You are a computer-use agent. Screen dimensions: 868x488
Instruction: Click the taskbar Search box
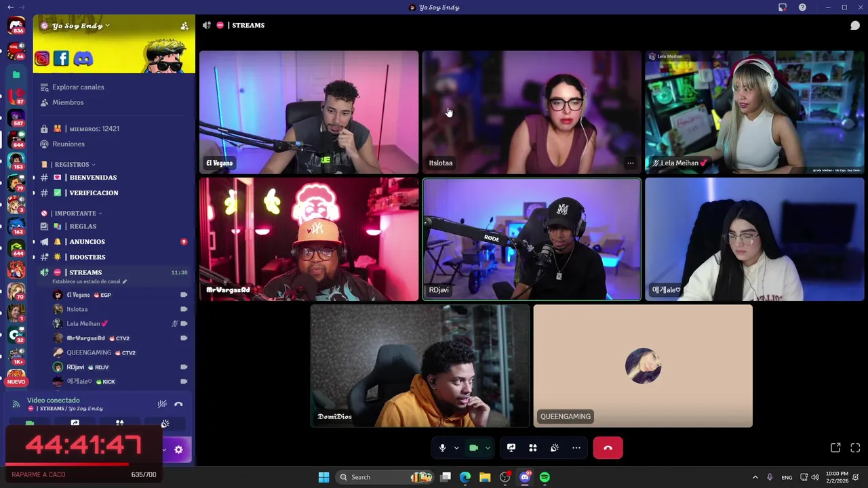click(x=384, y=477)
